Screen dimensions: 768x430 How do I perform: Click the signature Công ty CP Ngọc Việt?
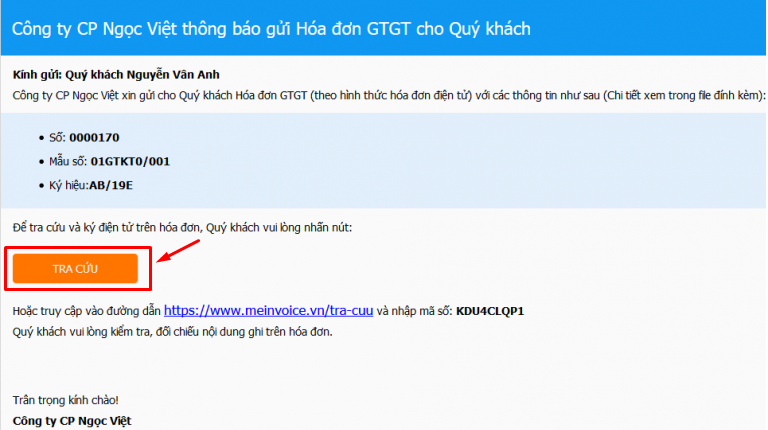click(x=72, y=421)
